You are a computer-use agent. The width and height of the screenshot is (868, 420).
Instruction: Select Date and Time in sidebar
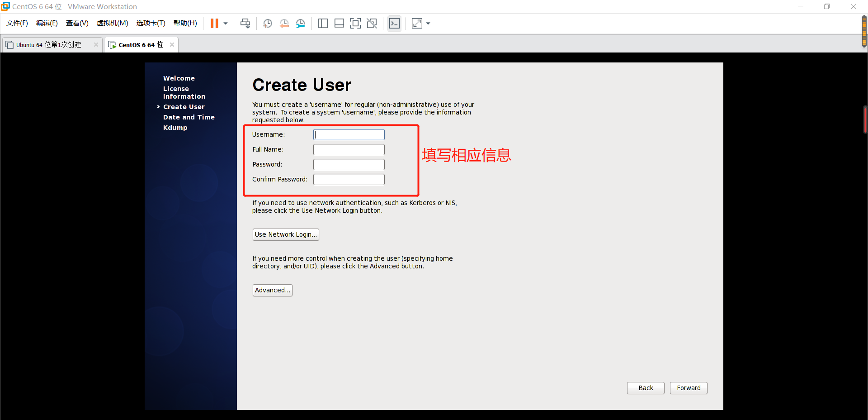[x=189, y=117]
